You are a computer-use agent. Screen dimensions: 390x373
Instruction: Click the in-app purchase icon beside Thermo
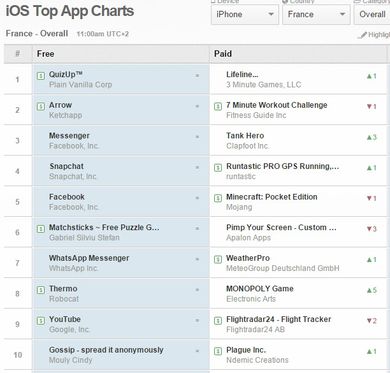point(41,290)
